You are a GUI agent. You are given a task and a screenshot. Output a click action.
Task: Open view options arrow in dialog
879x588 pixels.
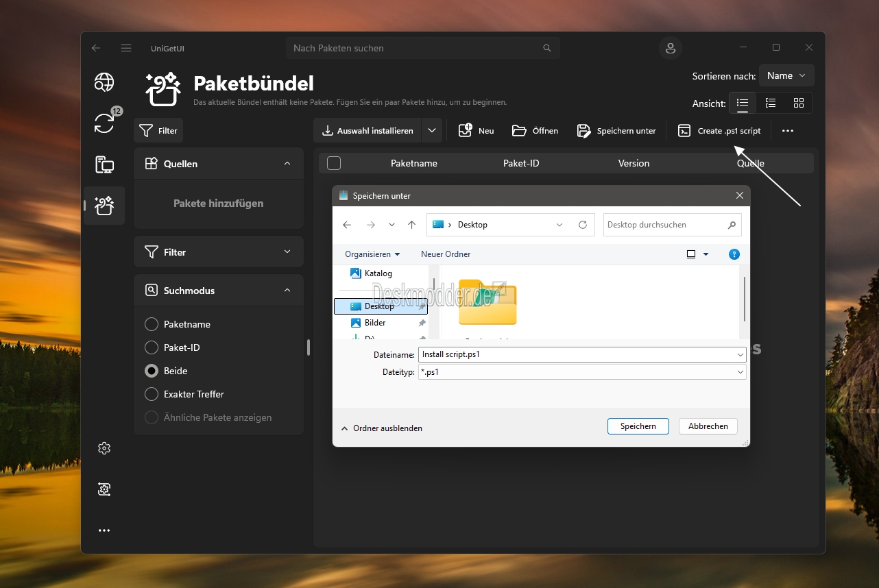pos(706,254)
